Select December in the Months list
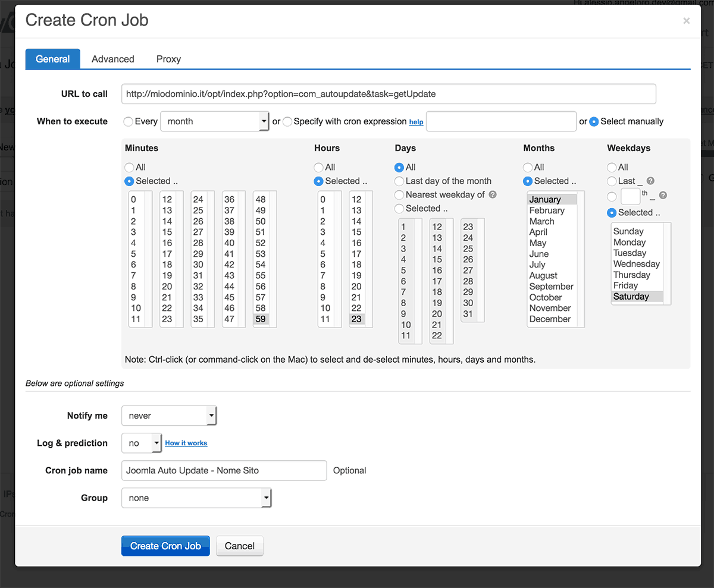The width and height of the screenshot is (714, 588). pyautogui.click(x=550, y=319)
